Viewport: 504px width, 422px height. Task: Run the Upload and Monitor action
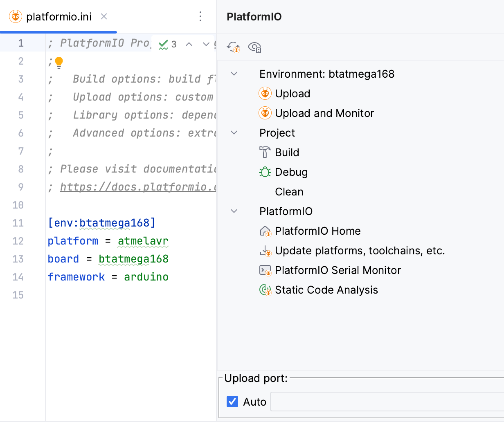click(x=324, y=113)
